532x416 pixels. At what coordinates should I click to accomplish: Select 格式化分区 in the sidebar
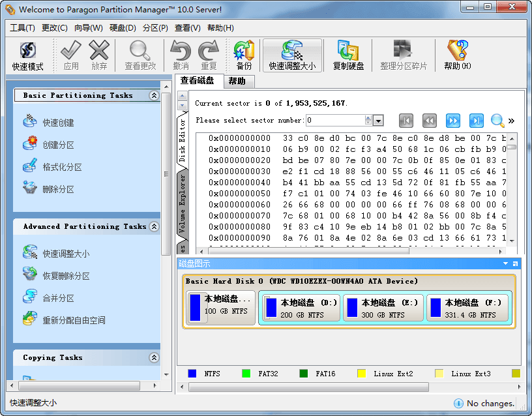(62, 167)
